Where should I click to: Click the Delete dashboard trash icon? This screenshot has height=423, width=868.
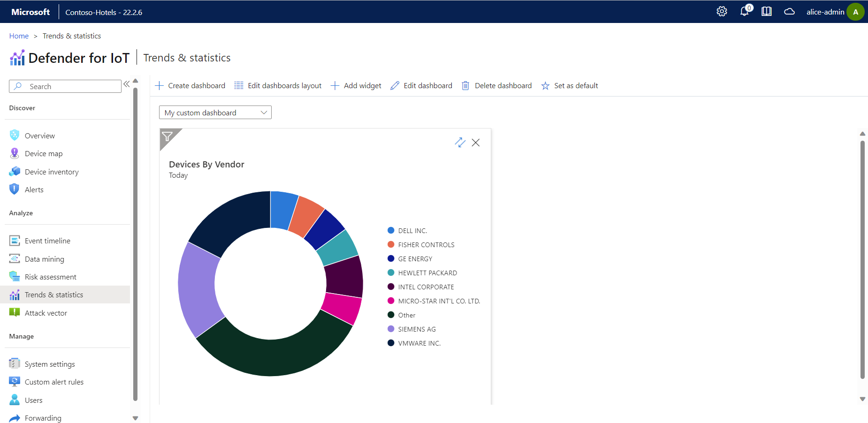click(465, 86)
